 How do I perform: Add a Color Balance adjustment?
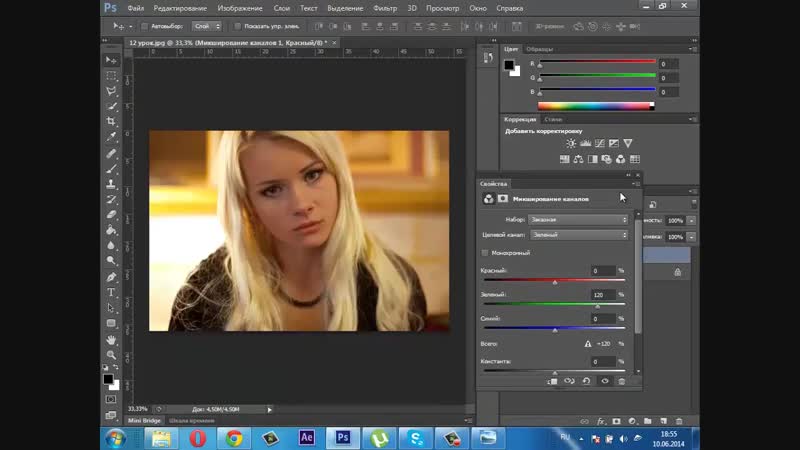pos(578,159)
